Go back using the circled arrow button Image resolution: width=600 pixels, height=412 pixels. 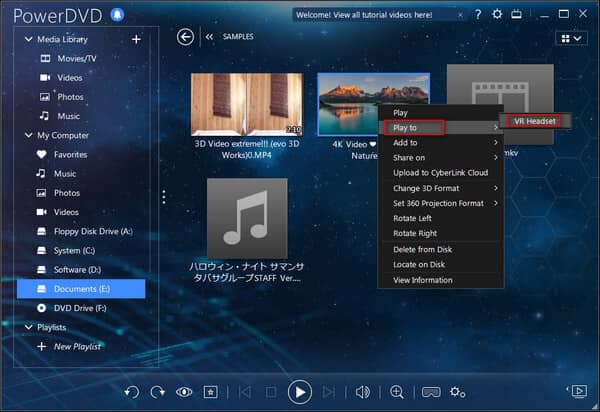[x=186, y=37]
